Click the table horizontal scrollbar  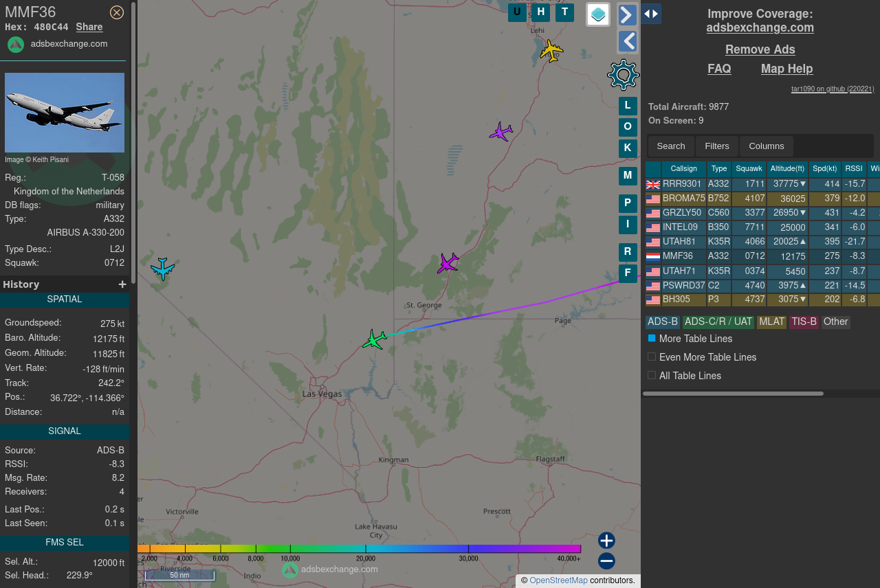tap(733, 394)
